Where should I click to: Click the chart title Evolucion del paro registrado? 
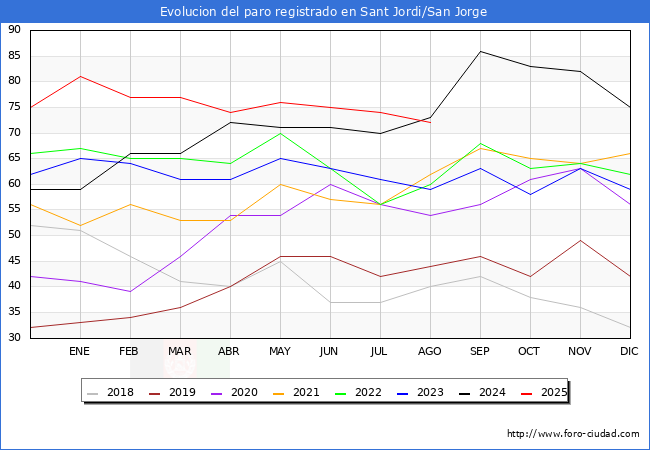coord(324,12)
